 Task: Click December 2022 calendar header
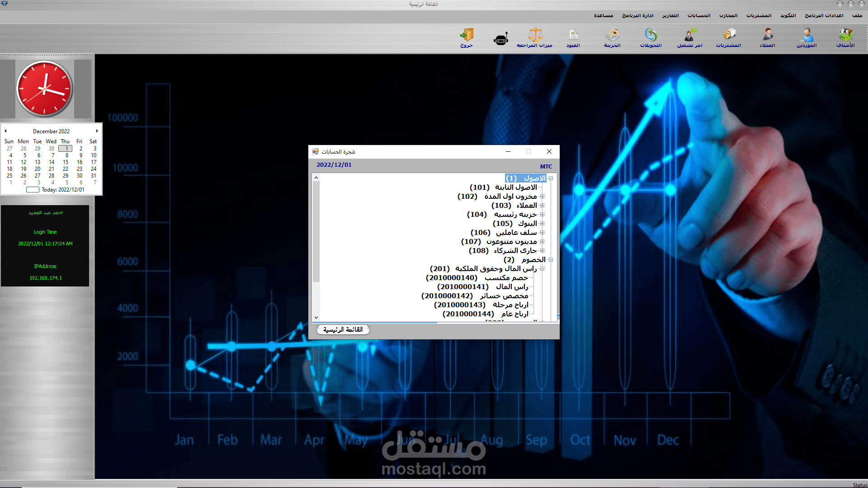tap(51, 131)
